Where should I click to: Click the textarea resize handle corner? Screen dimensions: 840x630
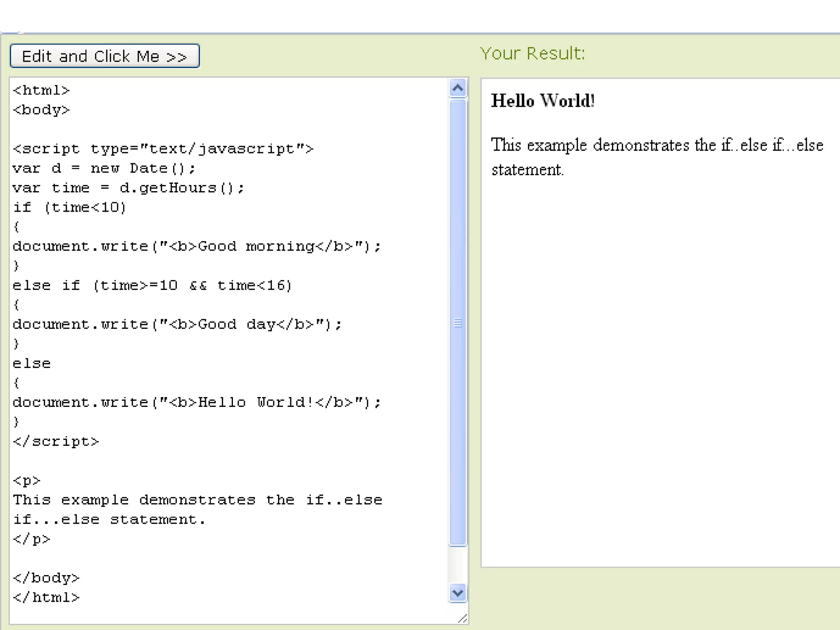pyautogui.click(x=463, y=619)
